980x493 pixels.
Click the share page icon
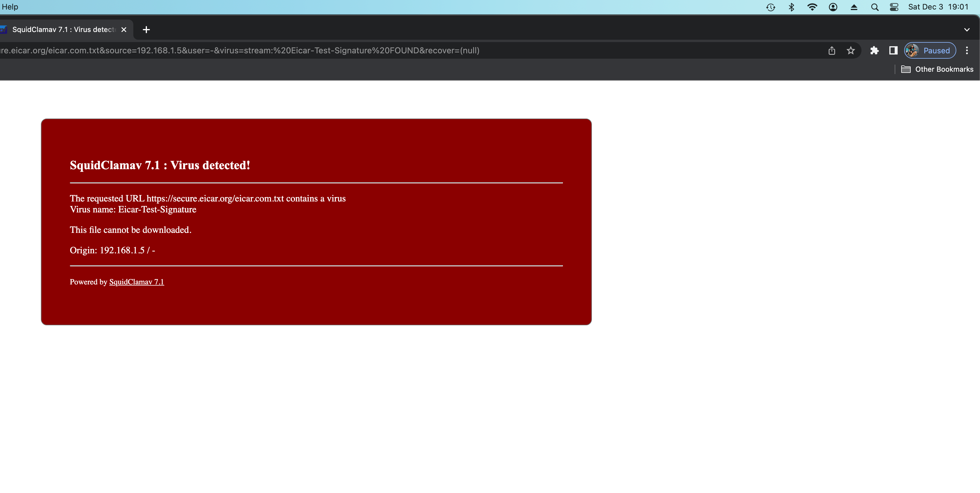[x=832, y=51]
